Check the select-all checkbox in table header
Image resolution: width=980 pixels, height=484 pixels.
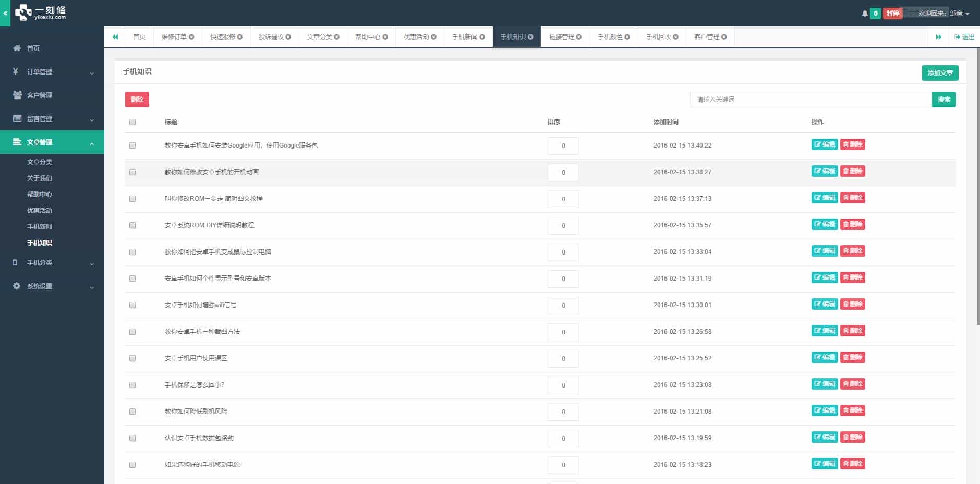[x=132, y=122]
